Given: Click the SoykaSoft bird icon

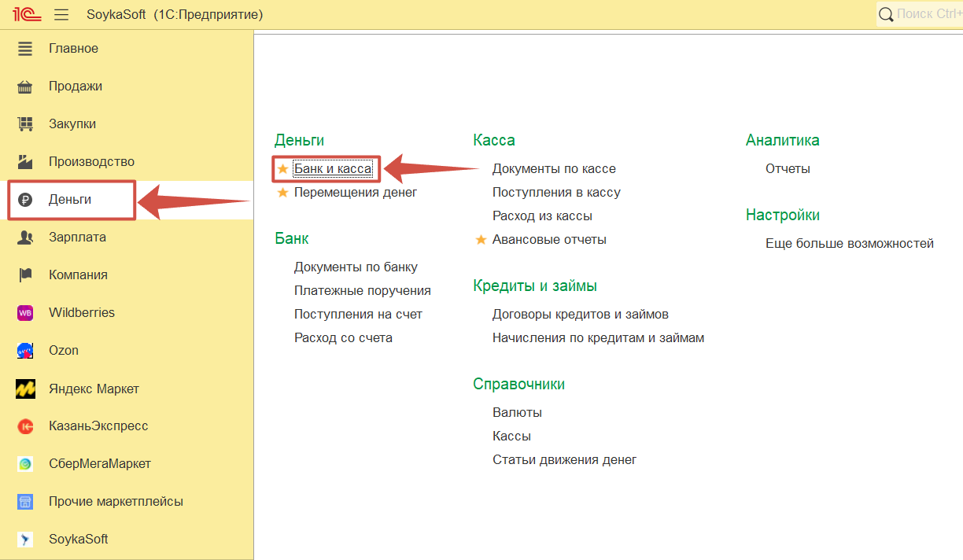Looking at the screenshot, I should click(x=25, y=540).
